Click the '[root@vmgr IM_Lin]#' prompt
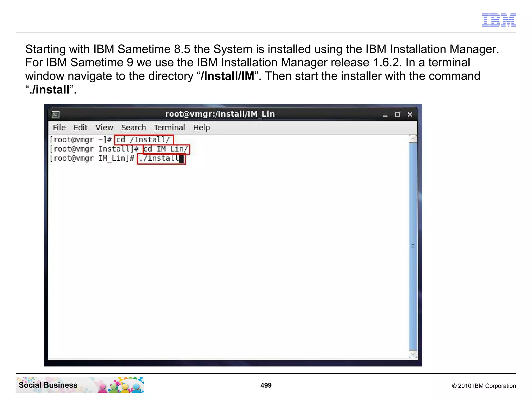 coord(92,158)
